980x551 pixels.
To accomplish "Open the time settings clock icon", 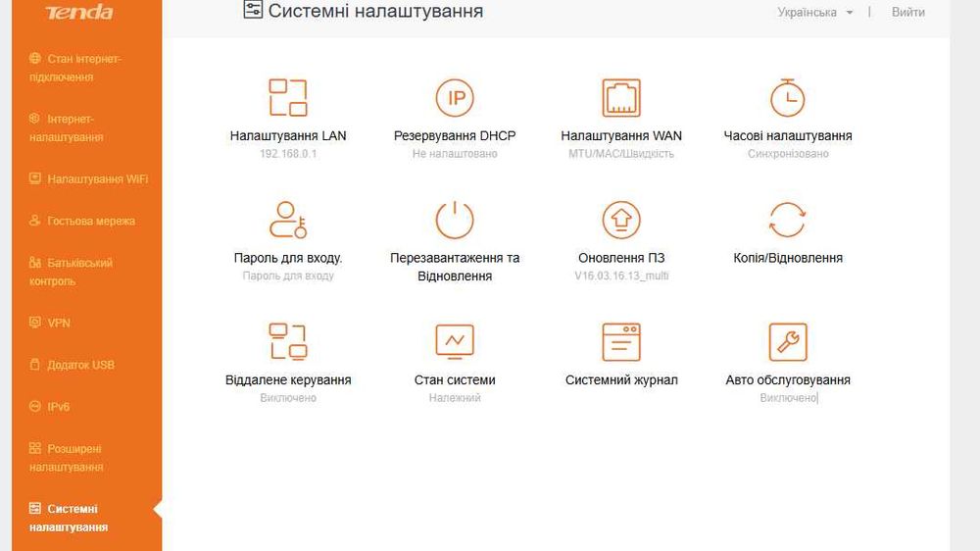I will pyautogui.click(x=788, y=98).
